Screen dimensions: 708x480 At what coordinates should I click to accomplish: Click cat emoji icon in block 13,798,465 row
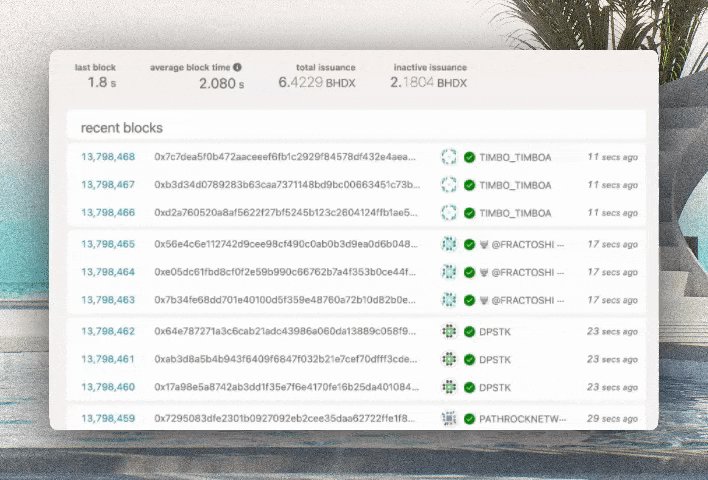tap(484, 245)
